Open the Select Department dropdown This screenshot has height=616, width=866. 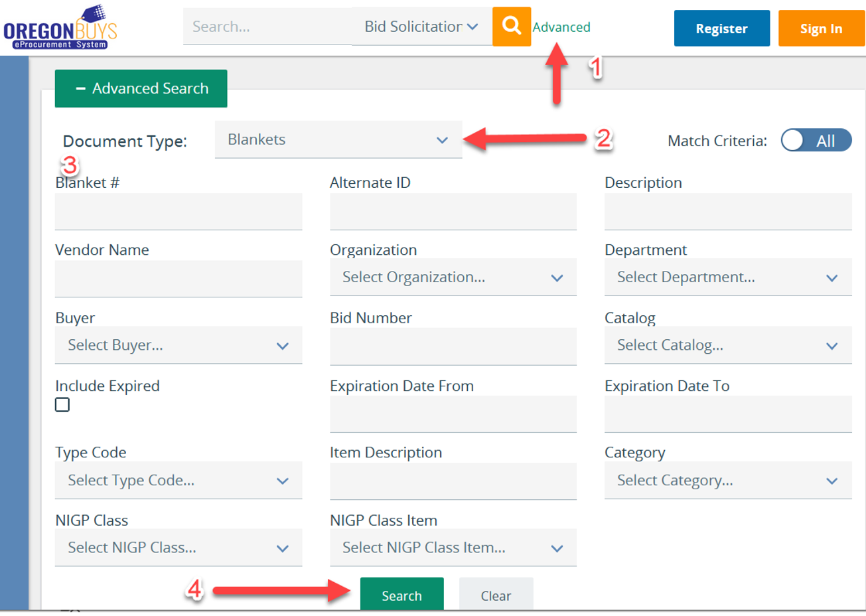727,277
